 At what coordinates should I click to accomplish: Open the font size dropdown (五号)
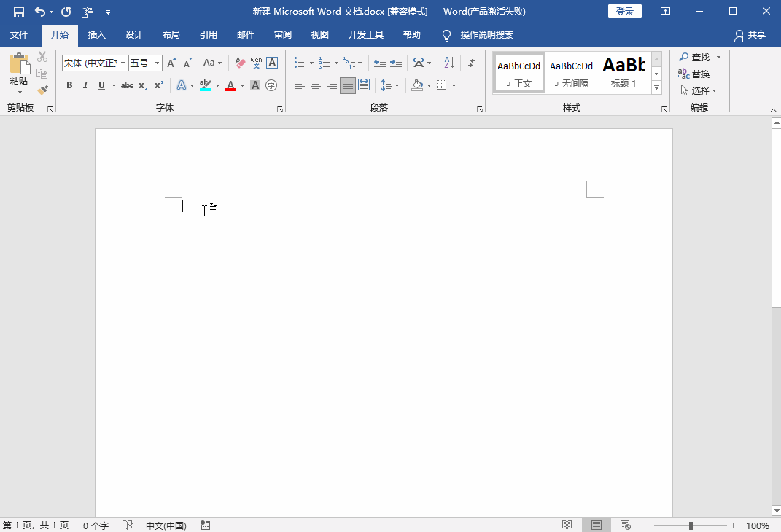click(x=157, y=63)
